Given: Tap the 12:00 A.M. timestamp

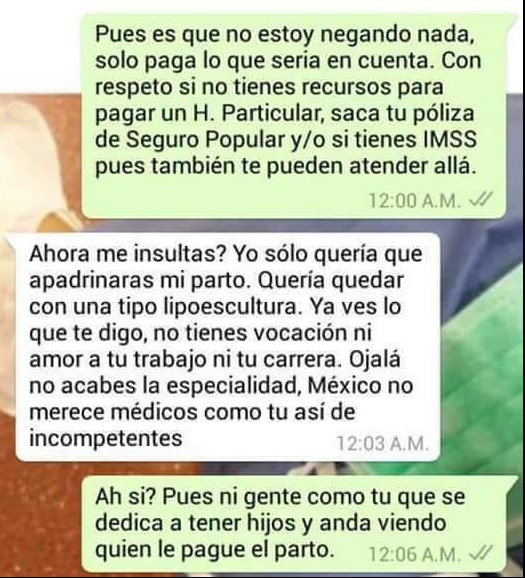Looking at the screenshot, I should (x=415, y=201).
